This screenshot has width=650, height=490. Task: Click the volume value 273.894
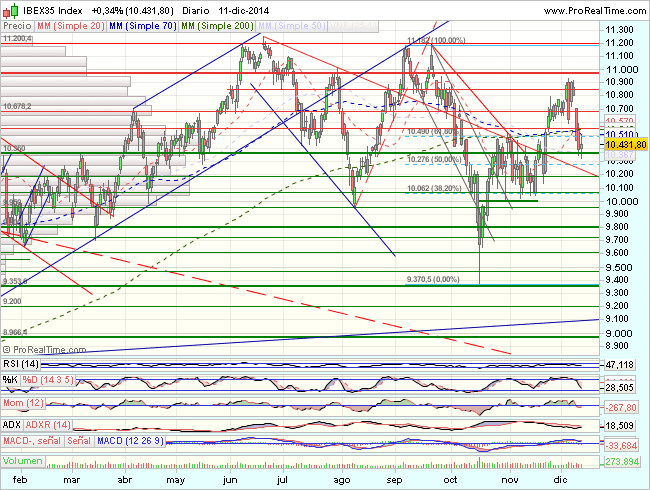tap(622, 461)
